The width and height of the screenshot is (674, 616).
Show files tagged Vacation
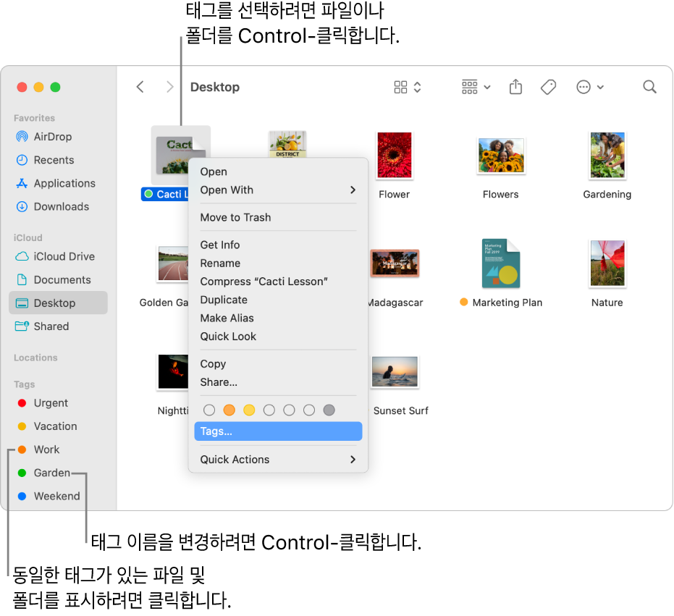coord(58,426)
